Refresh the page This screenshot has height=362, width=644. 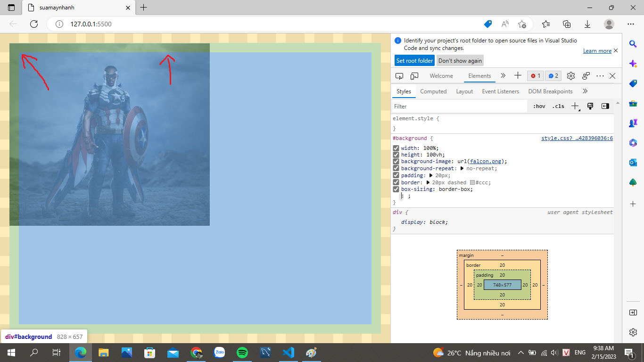pos(34,24)
